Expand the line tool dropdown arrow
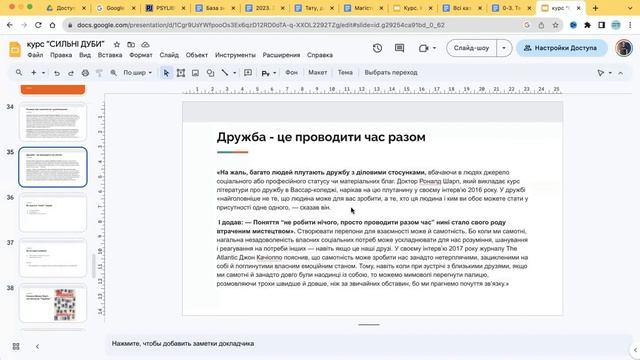The height and width of the screenshot is (360, 640). point(234,73)
